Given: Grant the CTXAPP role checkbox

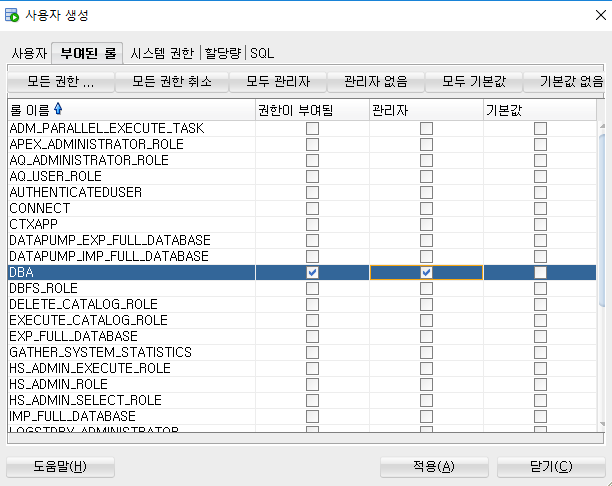Looking at the screenshot, I should [x=312, y=224].
